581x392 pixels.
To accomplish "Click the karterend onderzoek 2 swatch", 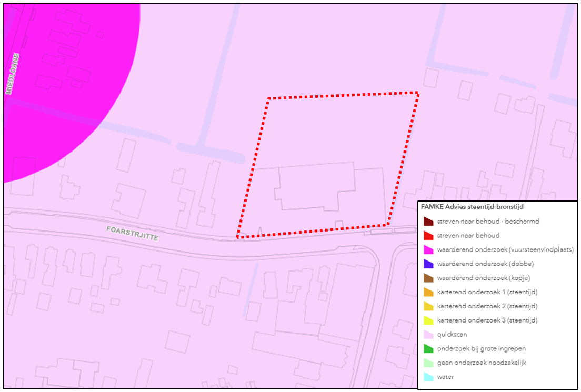I will [x=428, y=306].
